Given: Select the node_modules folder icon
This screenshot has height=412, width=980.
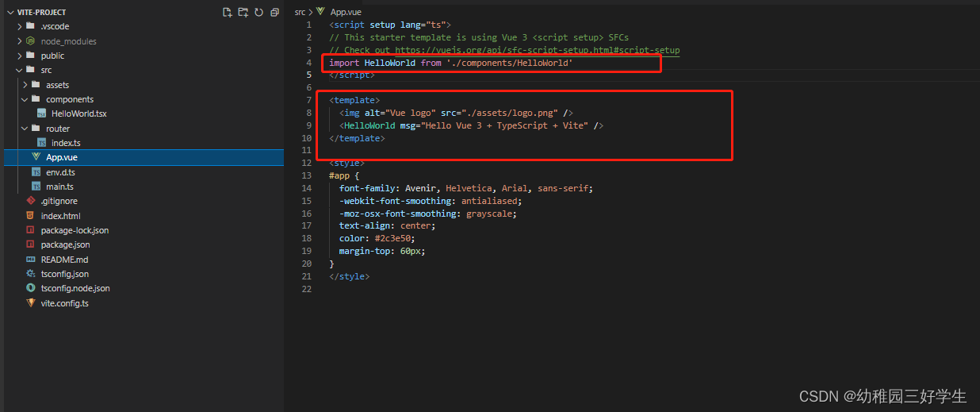Looking at the screenshot, I should [31, 40].
